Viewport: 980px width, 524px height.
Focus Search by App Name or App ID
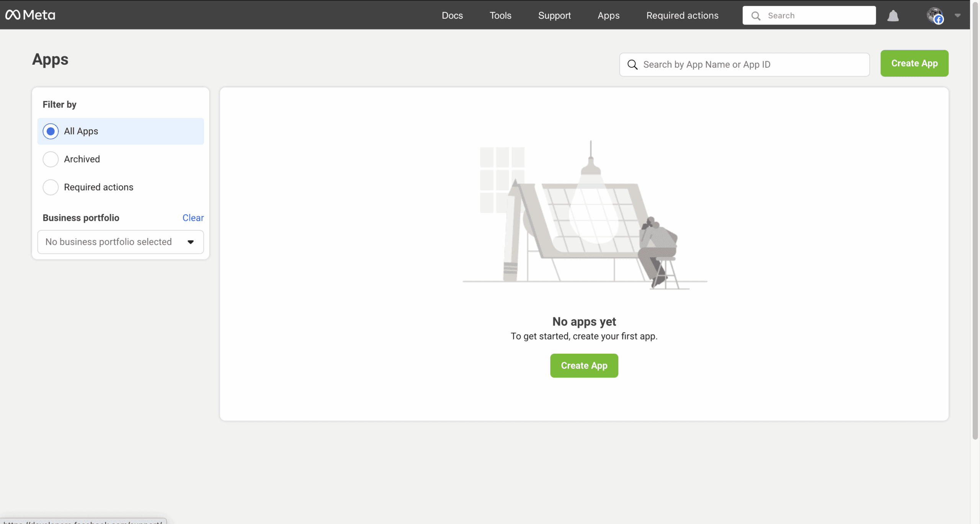point(744,65)
